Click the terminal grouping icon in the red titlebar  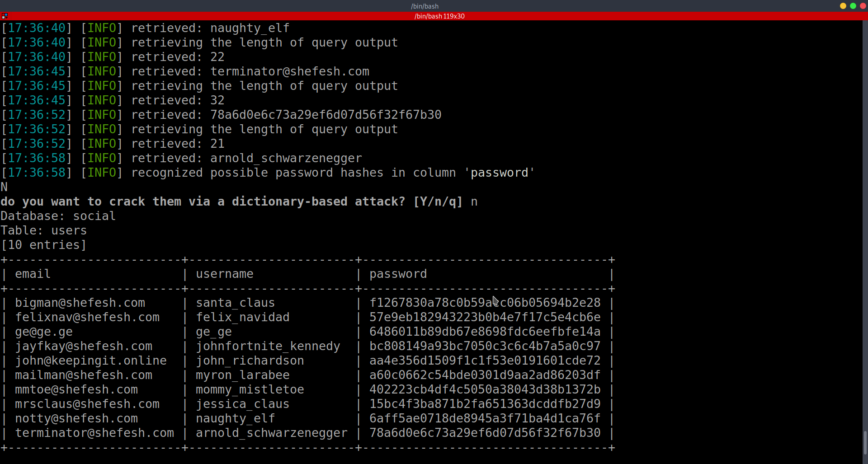click(5, 16)
